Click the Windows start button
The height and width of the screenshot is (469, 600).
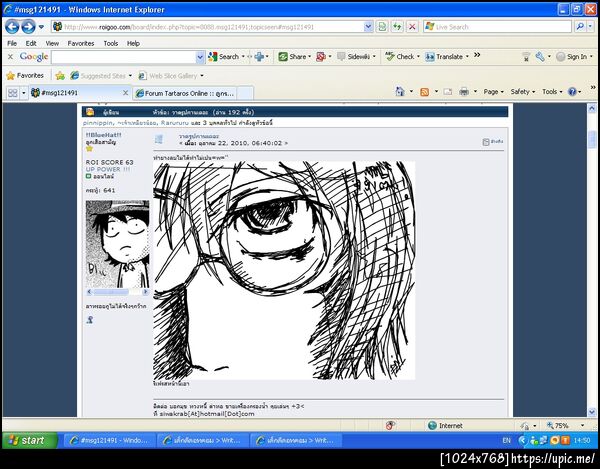coord(29,440)
